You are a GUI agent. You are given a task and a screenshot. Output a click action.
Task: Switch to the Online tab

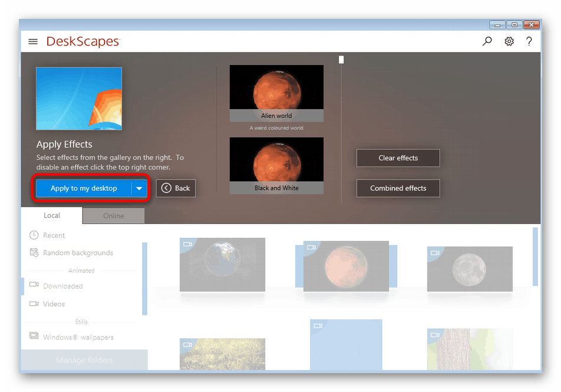tap(113, 215)
